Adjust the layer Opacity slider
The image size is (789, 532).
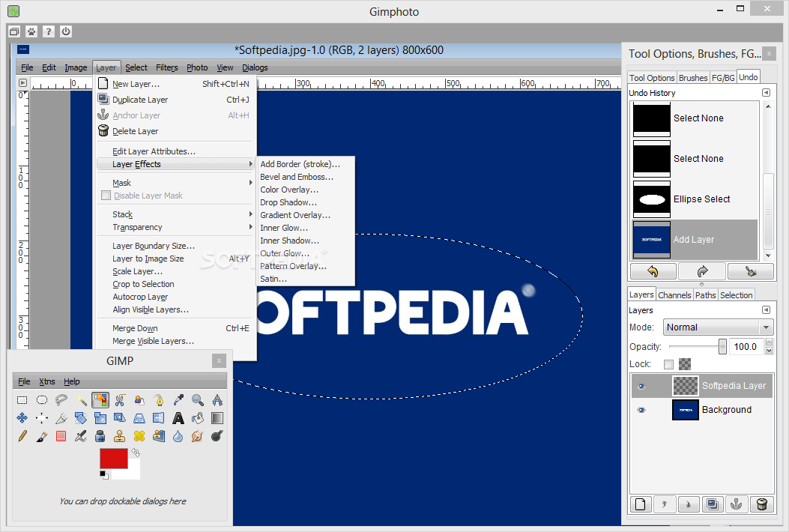[x=698, y=346]
